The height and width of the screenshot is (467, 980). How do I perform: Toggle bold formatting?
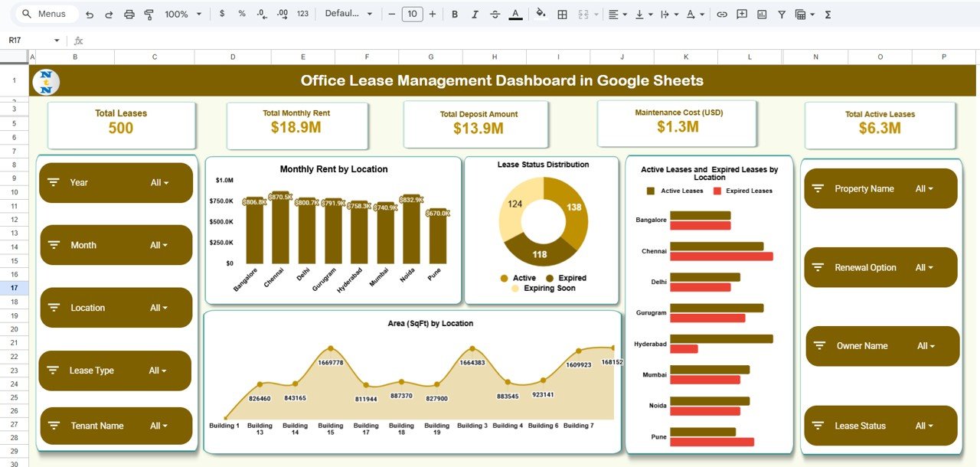point(455,15)
